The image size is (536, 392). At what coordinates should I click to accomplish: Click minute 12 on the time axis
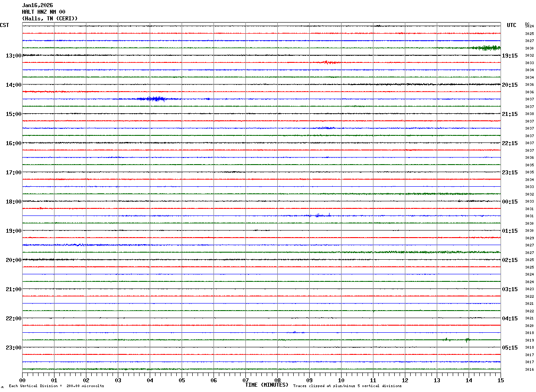click(405, 380)
